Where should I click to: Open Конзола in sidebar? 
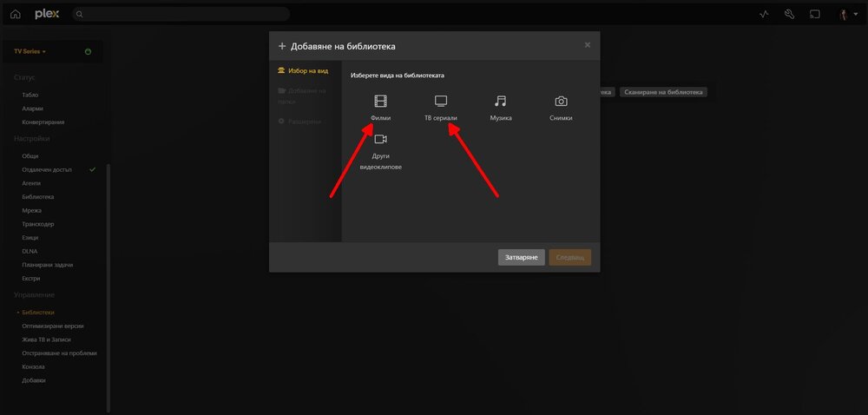(34, 367)
